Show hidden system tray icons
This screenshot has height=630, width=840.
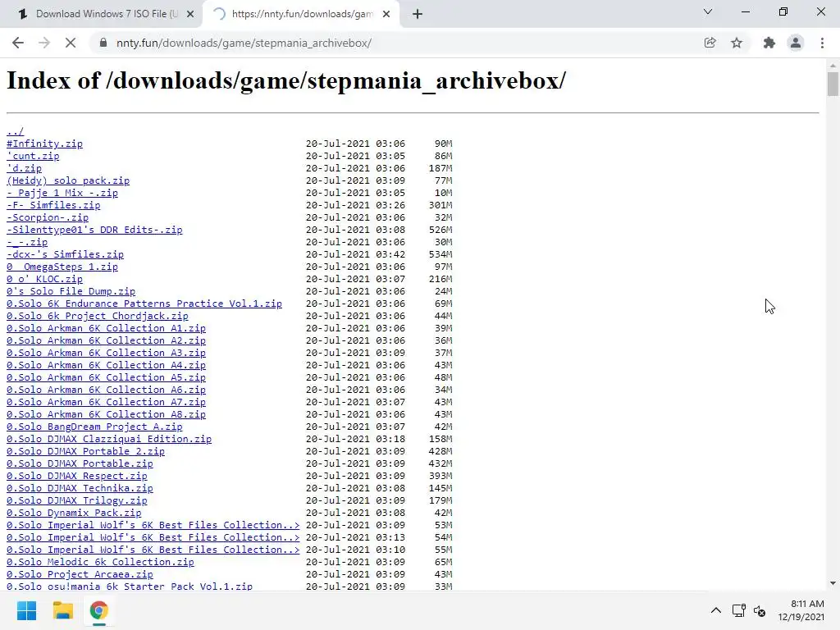(x=715, y=610)
